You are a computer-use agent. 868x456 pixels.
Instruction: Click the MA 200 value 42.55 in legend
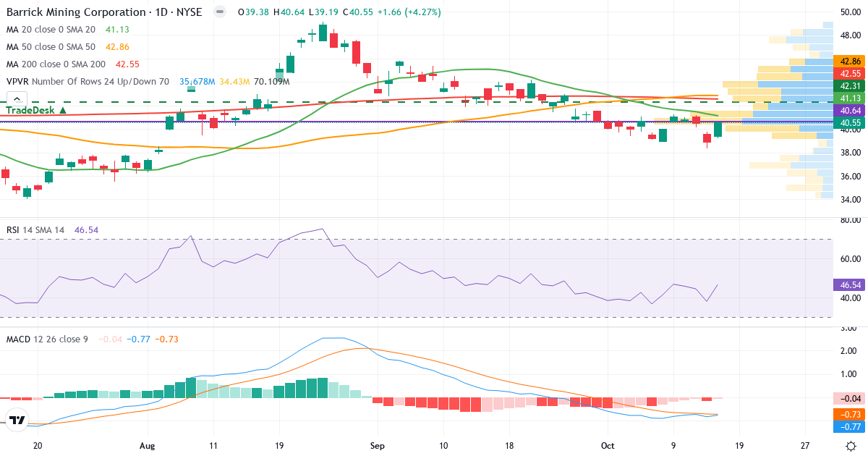(x=128, y=64)
